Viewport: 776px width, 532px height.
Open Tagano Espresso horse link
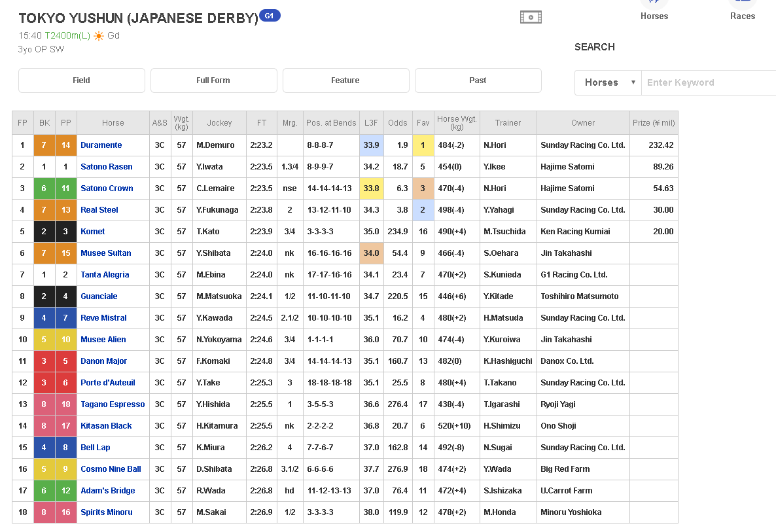click(x=113, y=404)
